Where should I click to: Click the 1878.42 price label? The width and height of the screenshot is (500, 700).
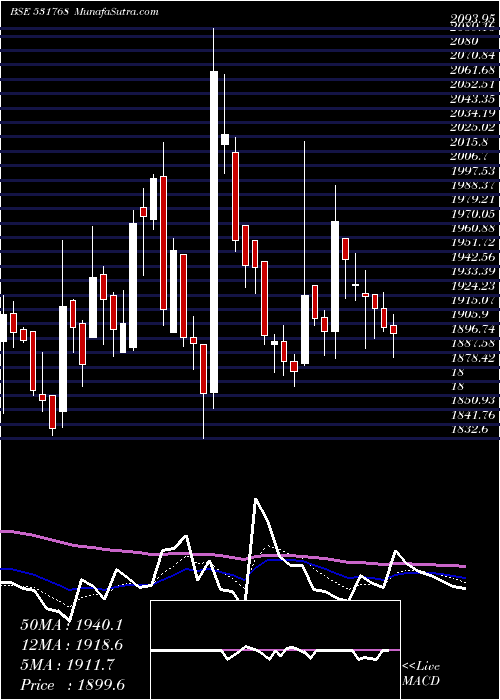coord(473,357)
